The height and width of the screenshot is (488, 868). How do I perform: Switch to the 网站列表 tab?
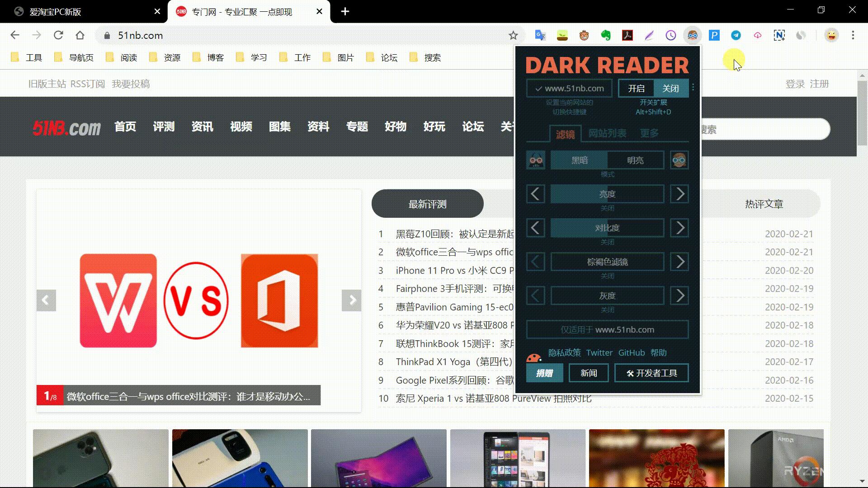[607, 133]
